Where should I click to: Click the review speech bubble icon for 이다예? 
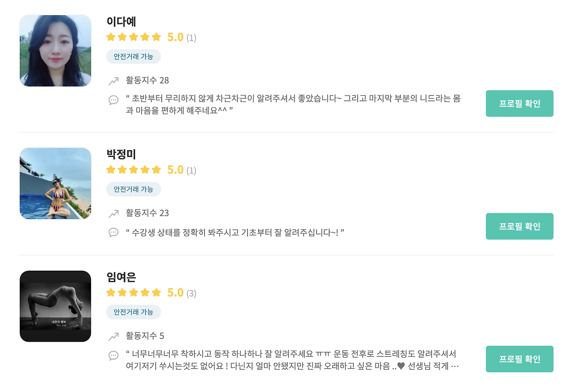pyautogui.click(x=113, y=100)
